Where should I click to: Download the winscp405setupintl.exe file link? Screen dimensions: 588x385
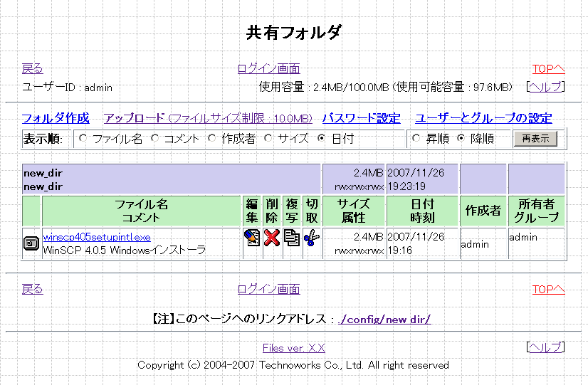[97, 237]
